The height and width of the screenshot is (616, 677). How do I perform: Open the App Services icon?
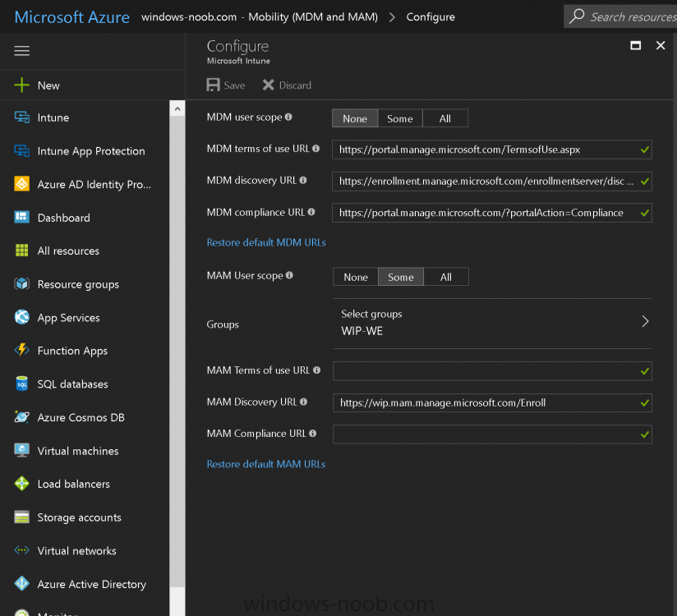pyautogui.click(x=21, y=317)
